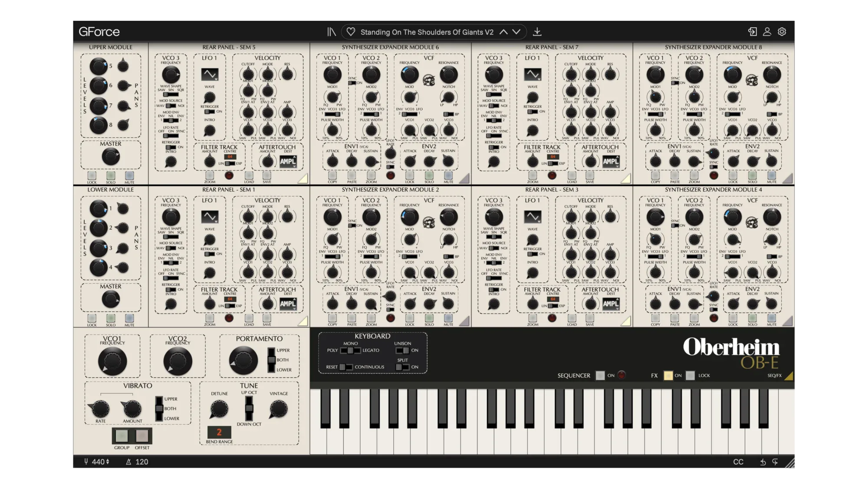
Task: Click the Copy button in Module 6
Action: tap(332, 175)
